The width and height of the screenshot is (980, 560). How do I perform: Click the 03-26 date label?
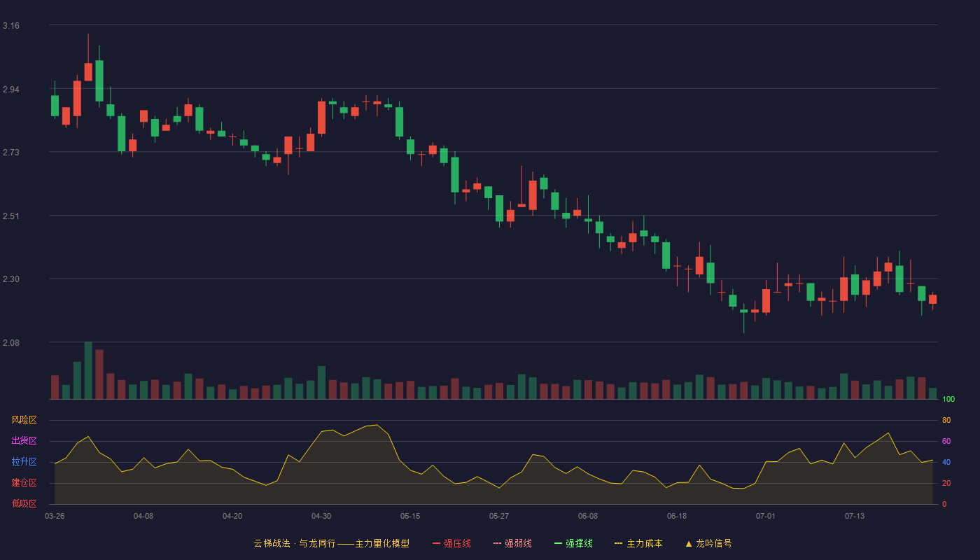(55, 516)
